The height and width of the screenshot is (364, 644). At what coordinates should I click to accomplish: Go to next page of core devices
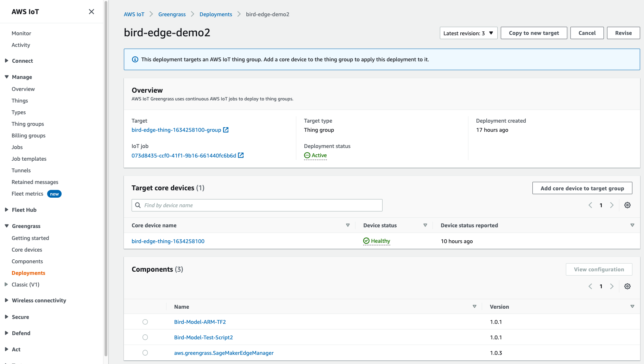(612, 205)
